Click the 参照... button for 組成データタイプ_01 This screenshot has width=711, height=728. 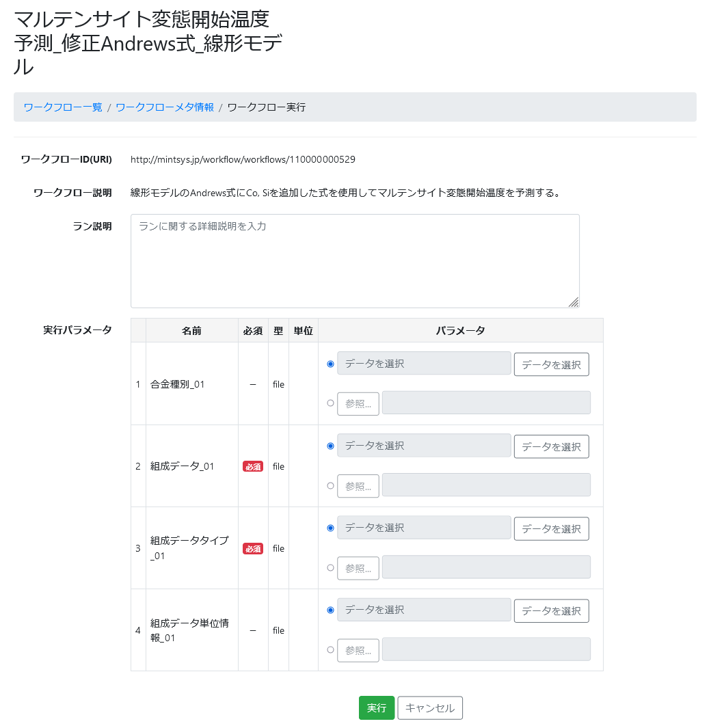pyautogui.click(x=358, y=568)
